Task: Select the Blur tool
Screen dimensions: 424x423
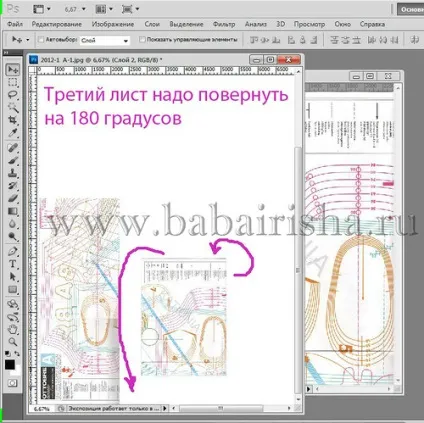Action: click(13, 224)
